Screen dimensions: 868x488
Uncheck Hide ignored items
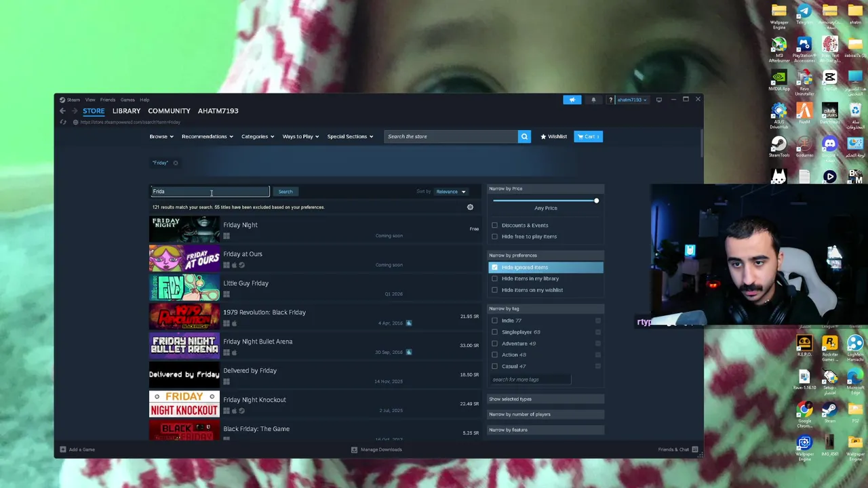pyautogui.click(x=494, y=267)
